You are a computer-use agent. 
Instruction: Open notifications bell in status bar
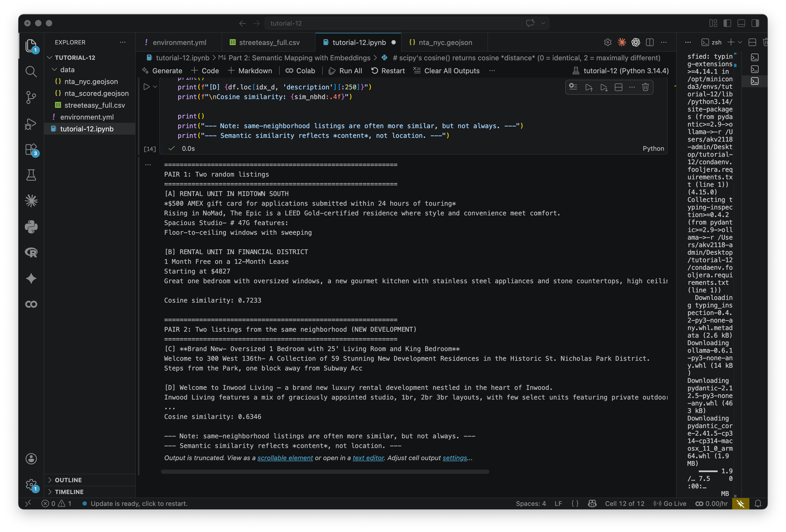(x=758, y=503)
